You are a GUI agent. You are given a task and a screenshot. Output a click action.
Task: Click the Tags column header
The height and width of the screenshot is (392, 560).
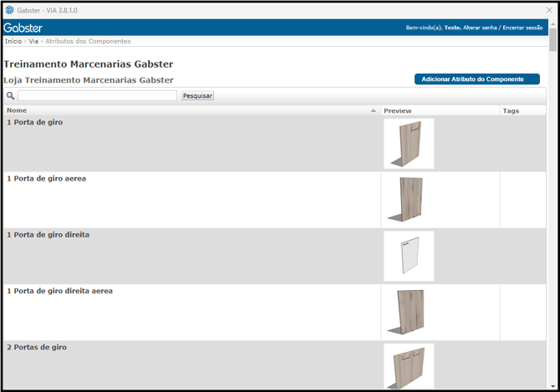click(x=511, y=110)
